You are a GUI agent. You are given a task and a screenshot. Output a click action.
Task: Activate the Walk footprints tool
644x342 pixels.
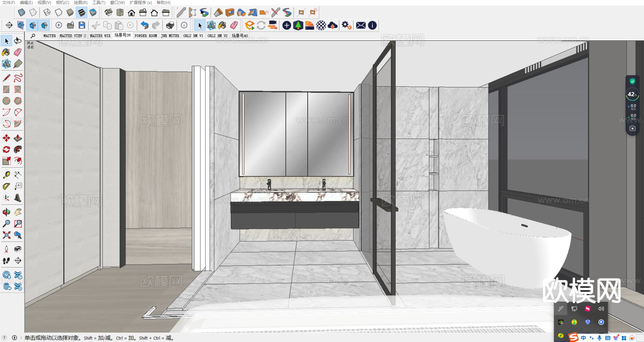tap(6, 261)
